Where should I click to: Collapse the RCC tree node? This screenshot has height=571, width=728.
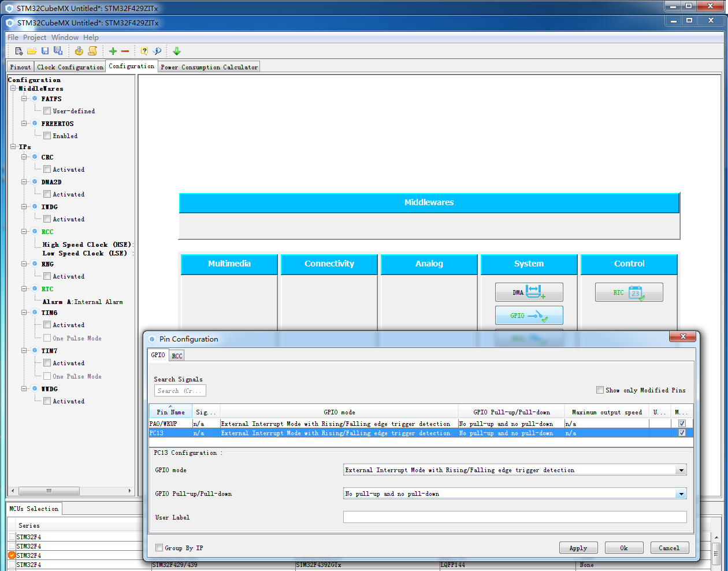click(x=24, y=232)
